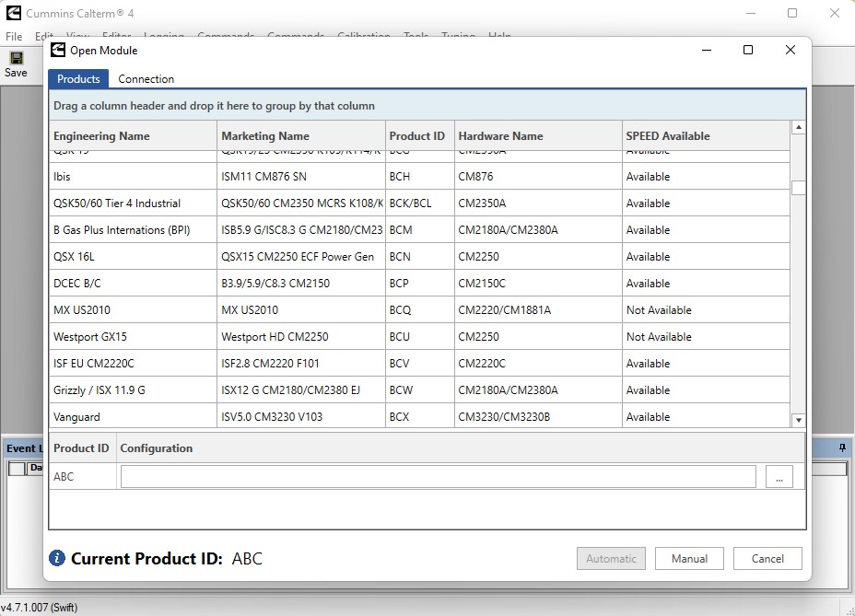Click the blue info icon by Current Product ID
This screenshot has height=616, width=855.
[57, 558]
